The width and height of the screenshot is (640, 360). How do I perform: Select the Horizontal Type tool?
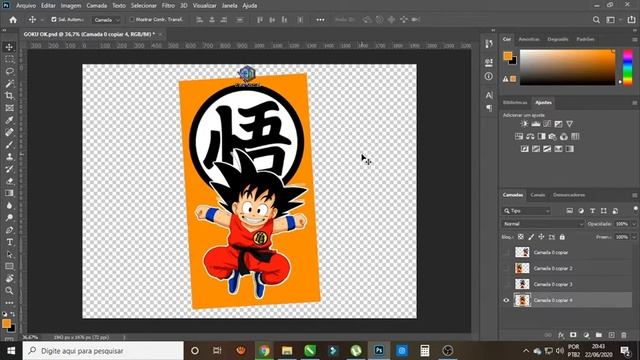(x=9, y=242)
